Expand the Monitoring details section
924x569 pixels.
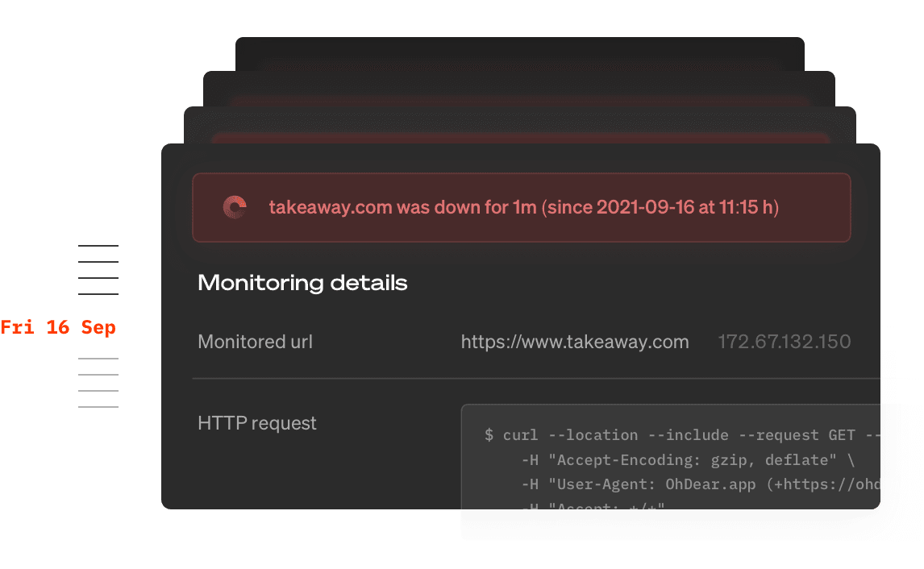[302, 283]
